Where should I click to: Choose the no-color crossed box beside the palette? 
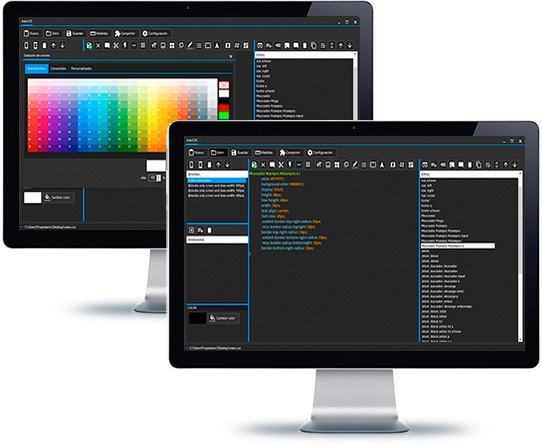click(224, 85)
